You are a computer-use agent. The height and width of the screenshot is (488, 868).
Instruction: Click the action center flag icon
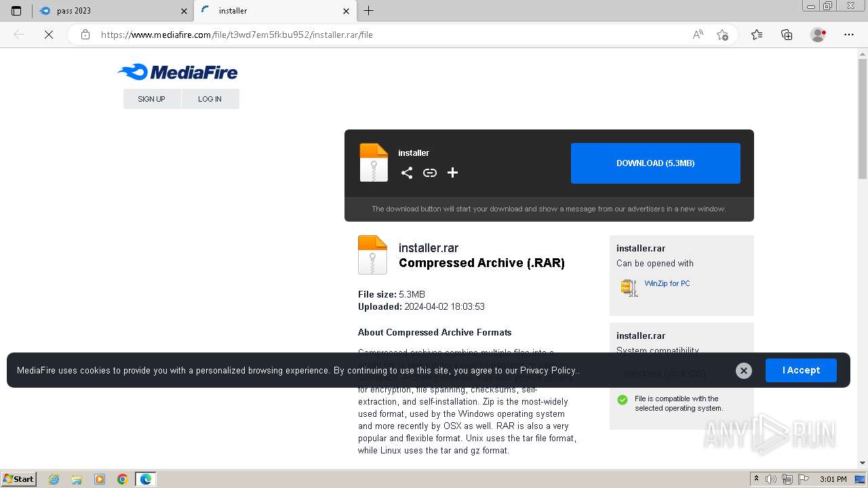tap(804, 479)
